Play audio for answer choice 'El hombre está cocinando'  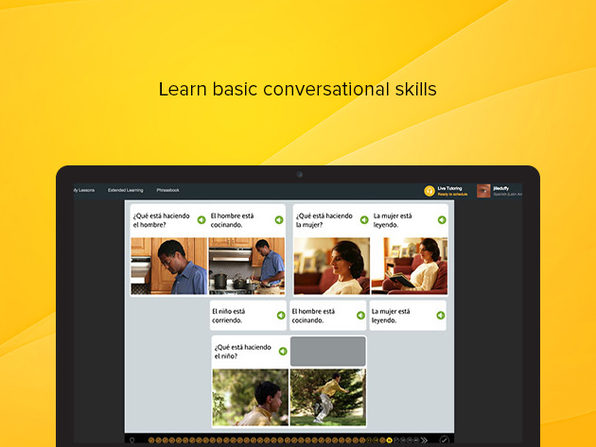(361, 315)
